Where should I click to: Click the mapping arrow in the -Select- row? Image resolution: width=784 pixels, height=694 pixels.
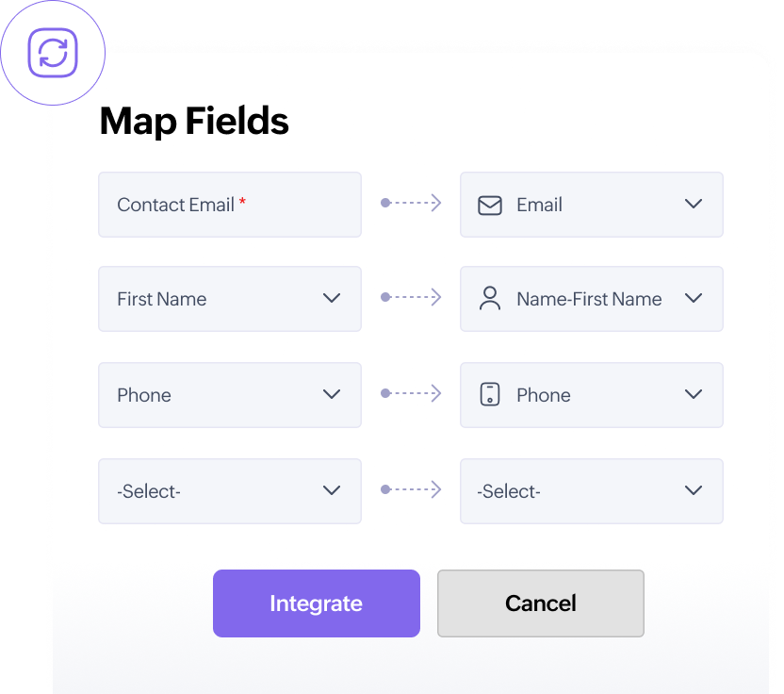coord(411,489)
